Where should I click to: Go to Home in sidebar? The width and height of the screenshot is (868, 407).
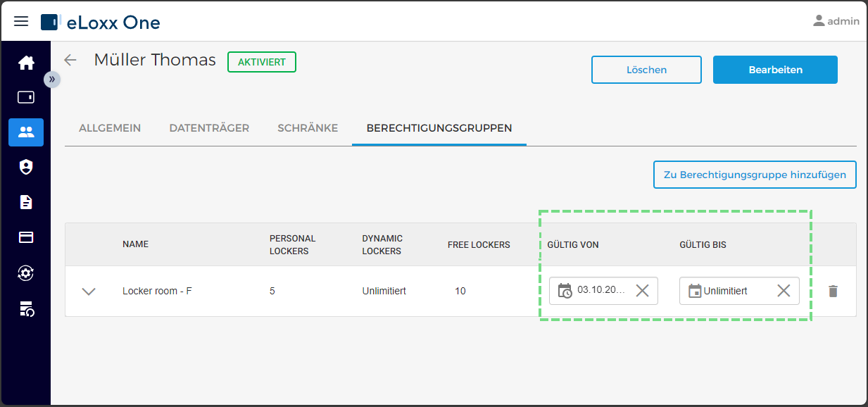click(26, 63)
